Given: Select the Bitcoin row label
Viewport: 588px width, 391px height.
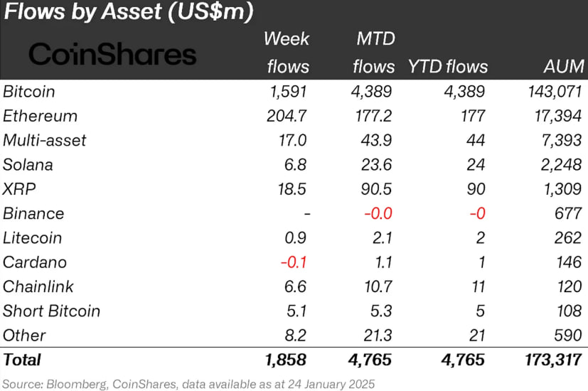Looking at the screenshot, I should [29, 92].
